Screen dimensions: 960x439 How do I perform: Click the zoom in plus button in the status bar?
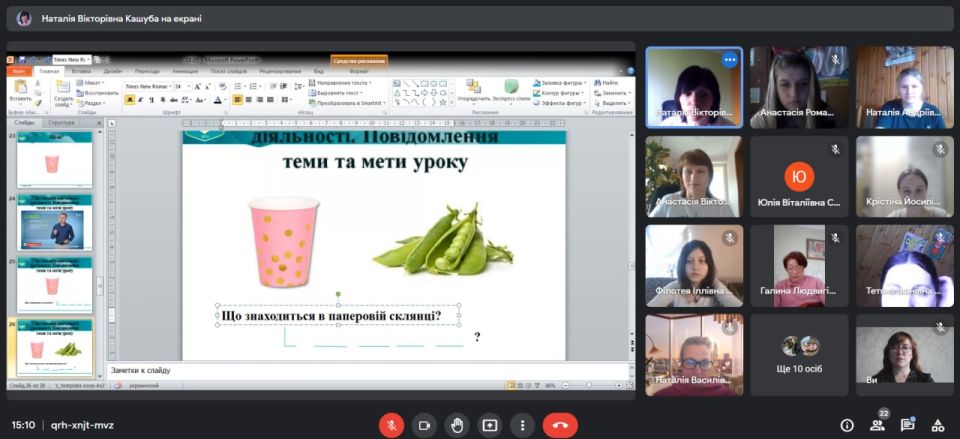click(619, 386)
